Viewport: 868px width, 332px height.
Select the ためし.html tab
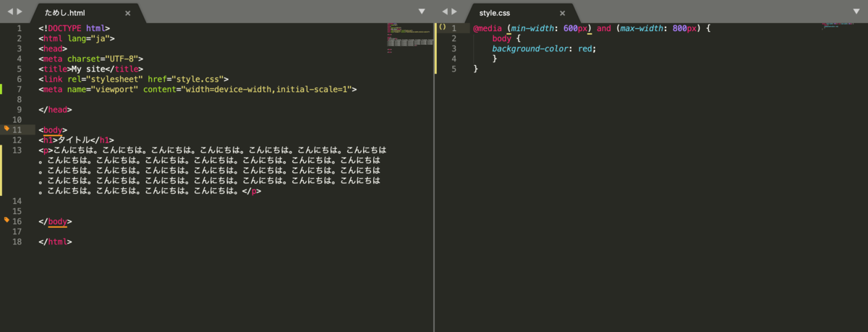(88, 13)
